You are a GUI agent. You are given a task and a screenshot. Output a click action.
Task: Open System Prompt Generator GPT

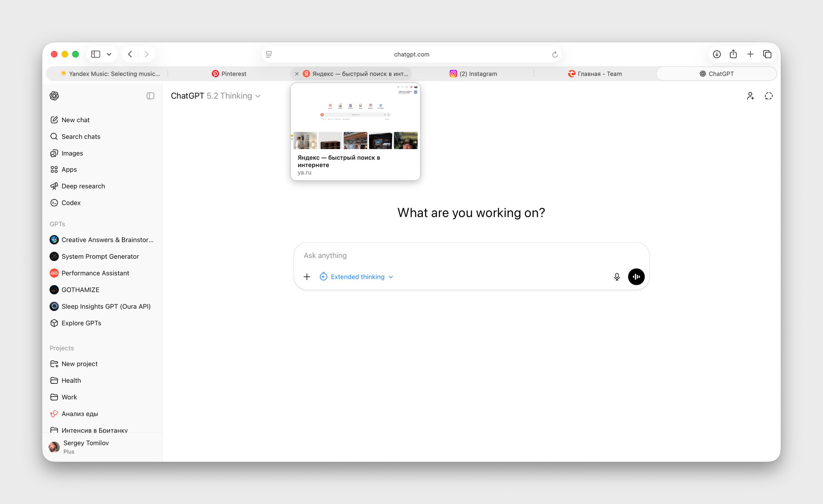click(102, 256)
